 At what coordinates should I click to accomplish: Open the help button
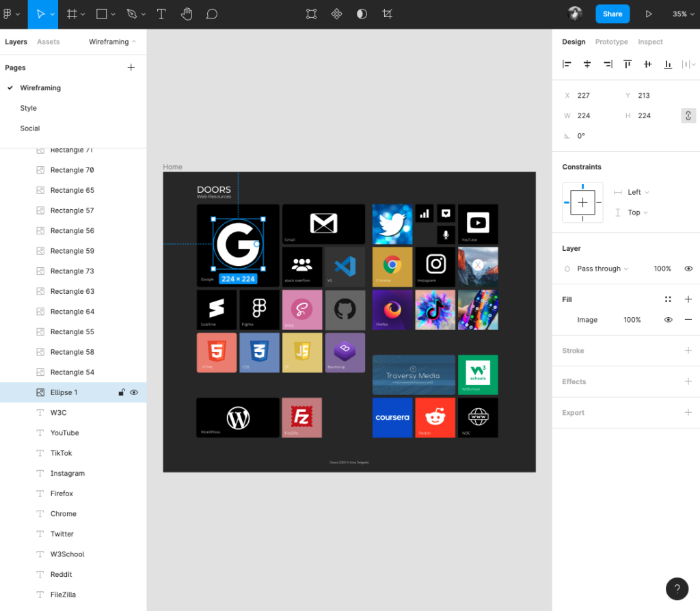(677, 588)
